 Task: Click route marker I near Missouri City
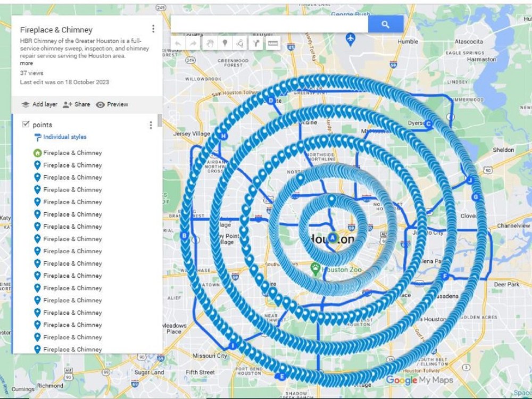[233, 346]
